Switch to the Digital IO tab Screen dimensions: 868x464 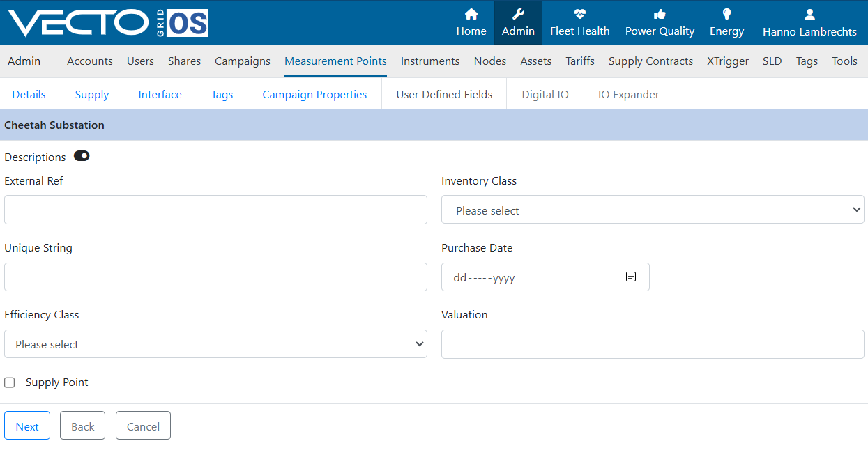(x=545, y=95)
